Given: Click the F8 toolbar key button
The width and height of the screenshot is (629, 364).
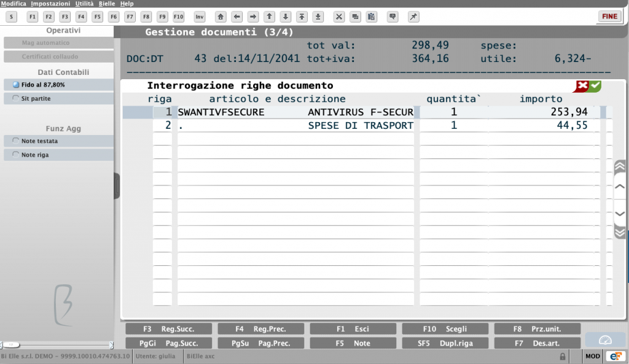Looking at the screenshot, I should tap(146, 17).
